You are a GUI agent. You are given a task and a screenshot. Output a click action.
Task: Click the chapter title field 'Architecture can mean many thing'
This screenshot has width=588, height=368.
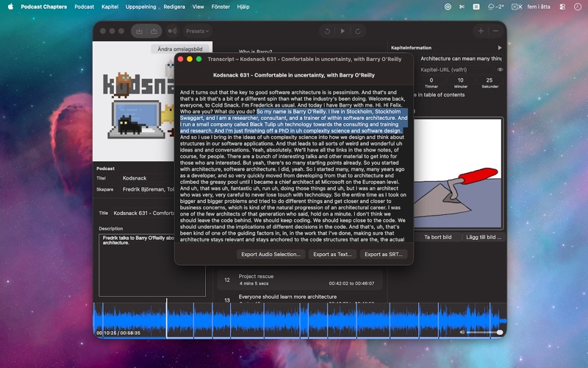461,59
